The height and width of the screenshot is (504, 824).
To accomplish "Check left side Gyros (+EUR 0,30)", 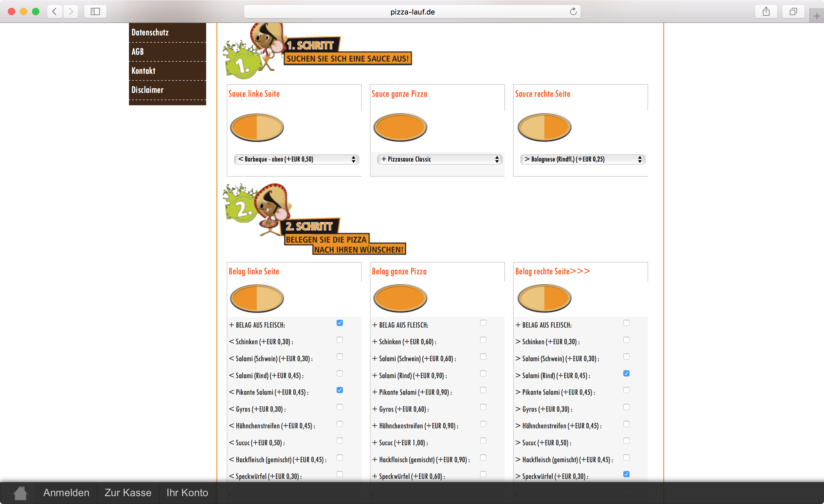I will [340, 407].
